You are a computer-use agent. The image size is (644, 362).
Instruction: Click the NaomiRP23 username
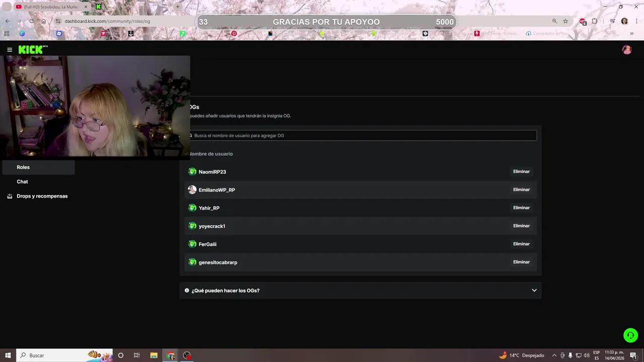click(212, 172)
